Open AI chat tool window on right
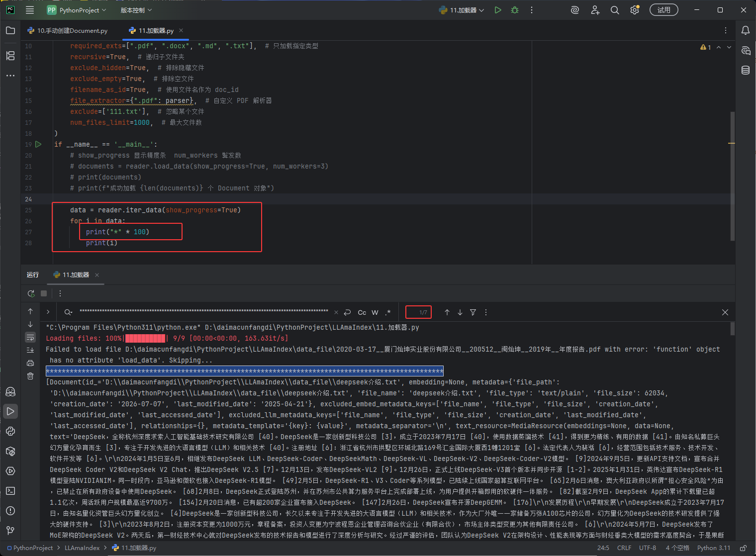 click(746, 50)
